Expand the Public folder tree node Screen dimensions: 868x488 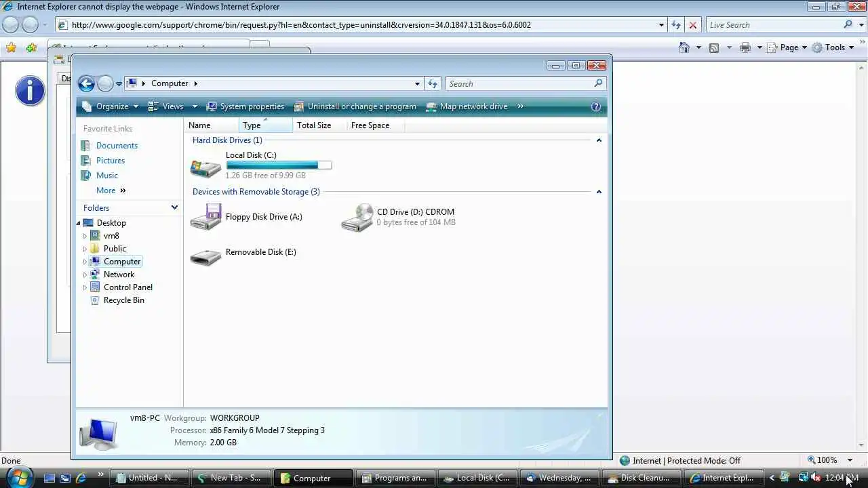(85, 249)
